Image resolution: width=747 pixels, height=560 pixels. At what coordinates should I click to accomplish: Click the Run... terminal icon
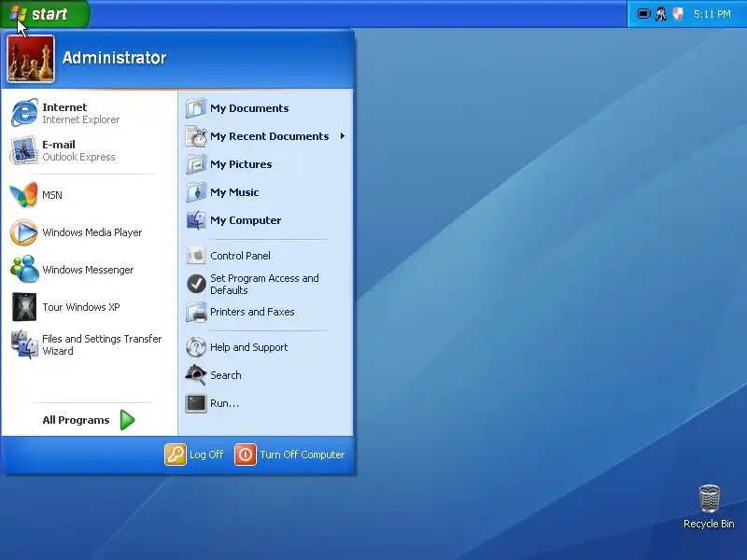(x=196, y=403)
